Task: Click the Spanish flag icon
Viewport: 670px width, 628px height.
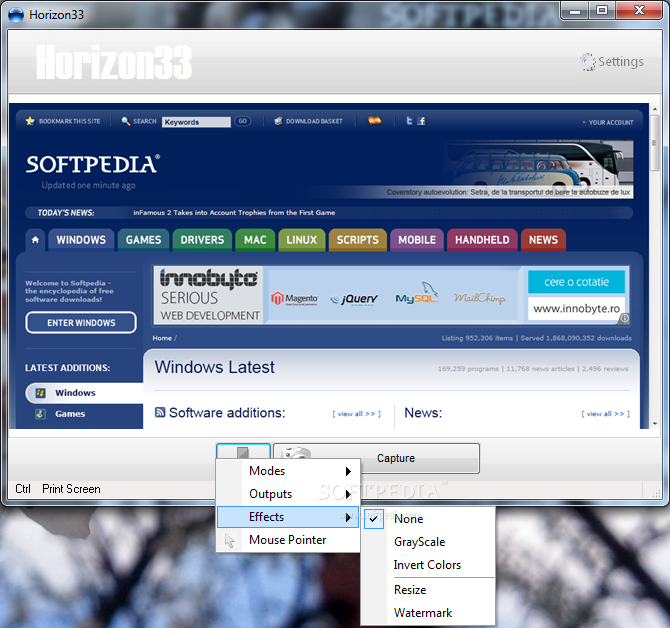Action: (x=375, y=121)
